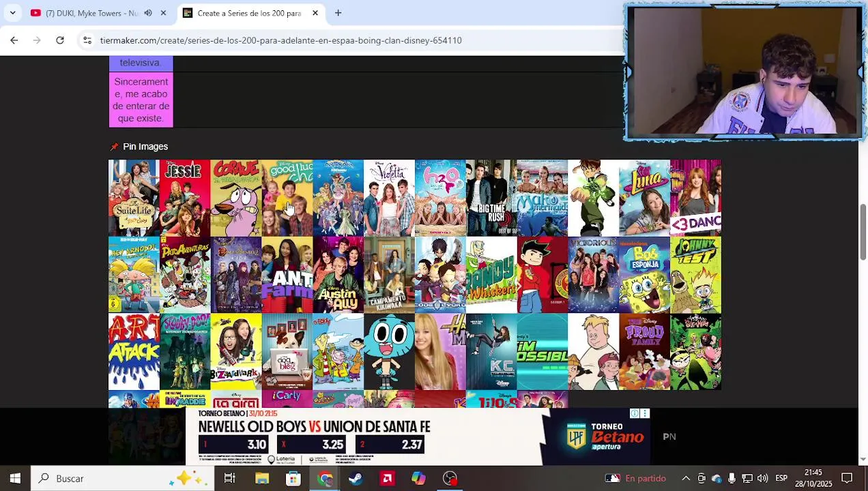Select the H2O series thumbnail
The height and width of the screenshot is (491, 868).
tap(440, 198)
